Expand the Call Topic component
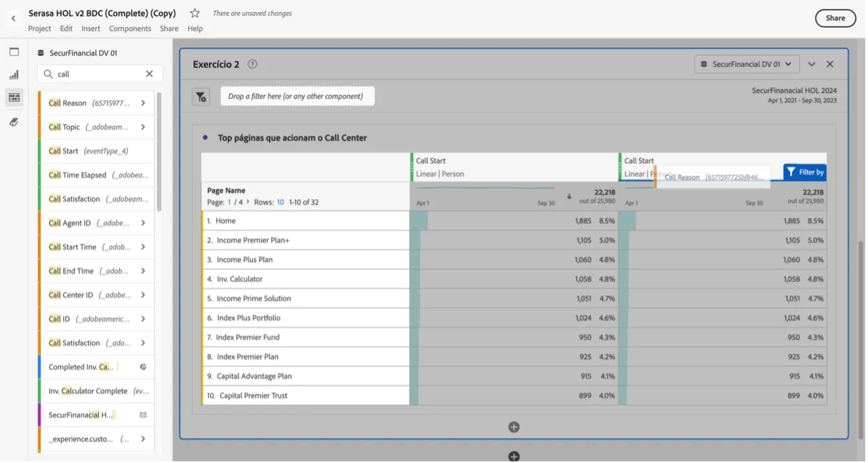 pyautogui.click(x=143, y=127)
